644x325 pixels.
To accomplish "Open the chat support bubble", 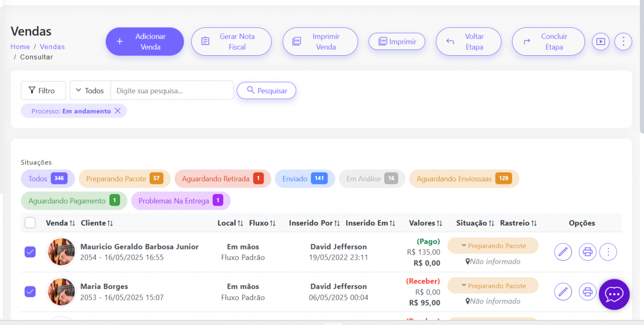I will click(x=614, y=294).
